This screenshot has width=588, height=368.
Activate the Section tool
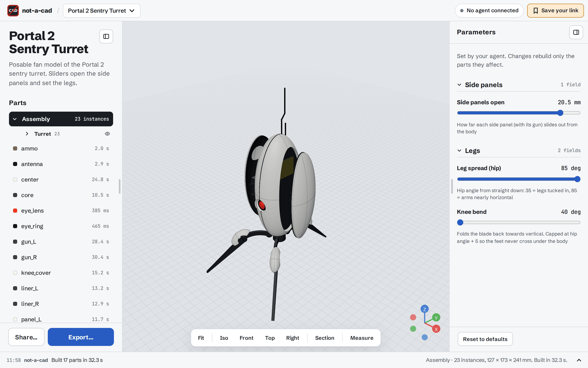[x=325, y=338]
